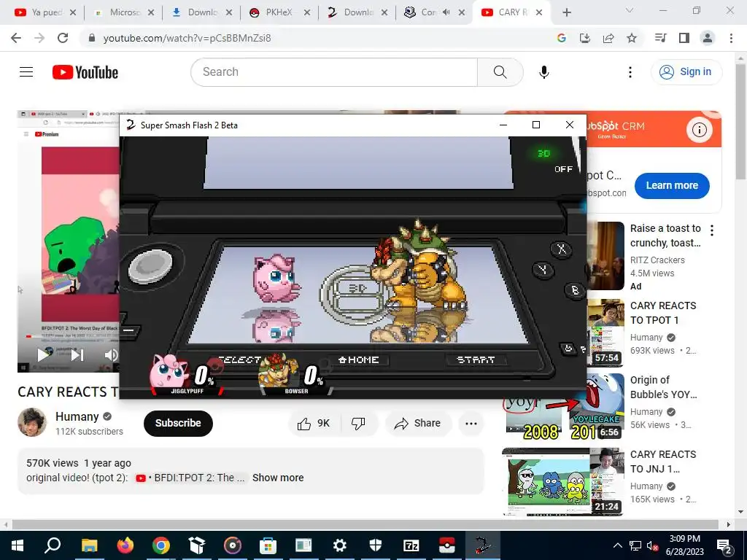Click the 3DS Y button in game
The height and width of the screenshot is (560, 747).
click(x=543, y=270)
